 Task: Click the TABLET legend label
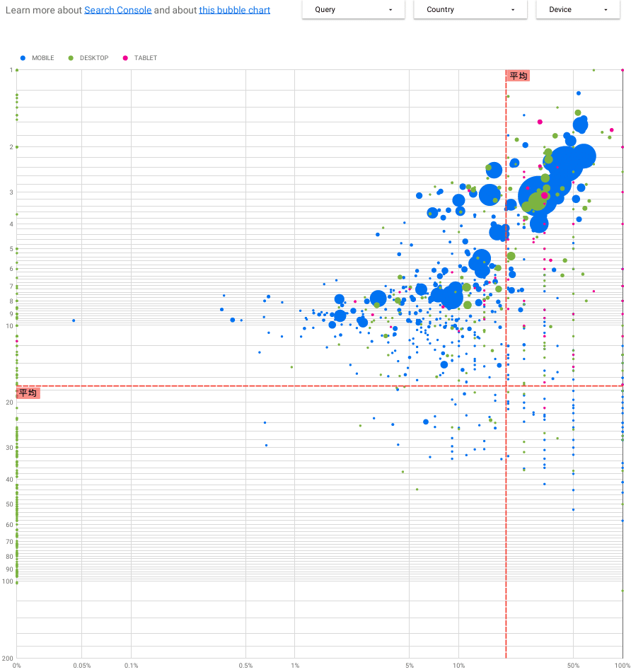(145, 58)
